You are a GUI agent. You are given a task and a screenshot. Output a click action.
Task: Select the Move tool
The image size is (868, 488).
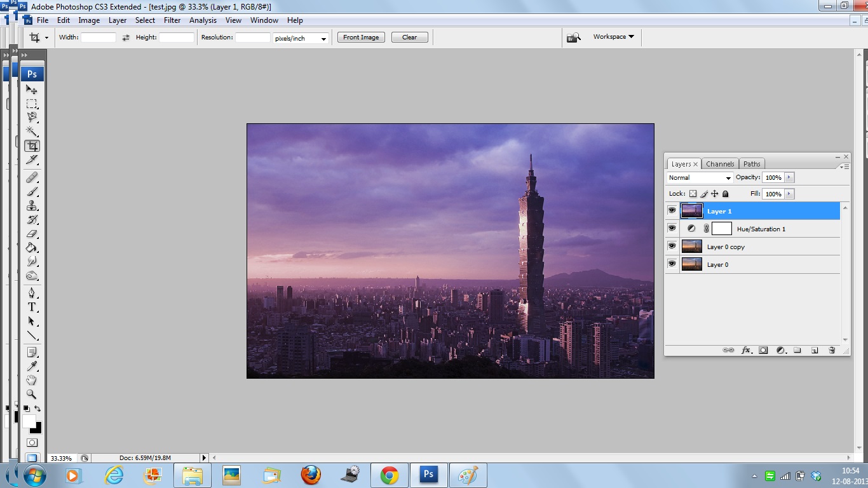tap(32, 90)
